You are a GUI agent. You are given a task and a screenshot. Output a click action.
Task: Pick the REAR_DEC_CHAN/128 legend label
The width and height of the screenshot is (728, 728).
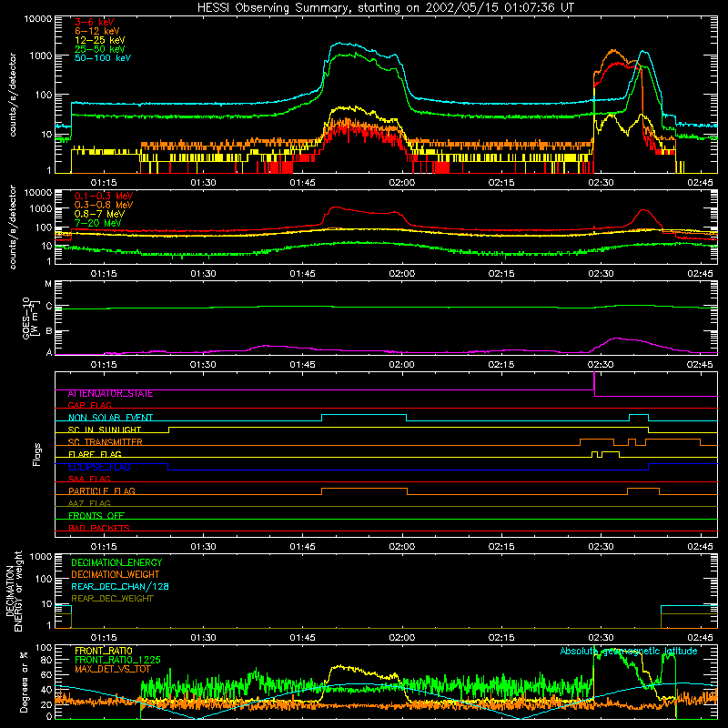point(120,587)
